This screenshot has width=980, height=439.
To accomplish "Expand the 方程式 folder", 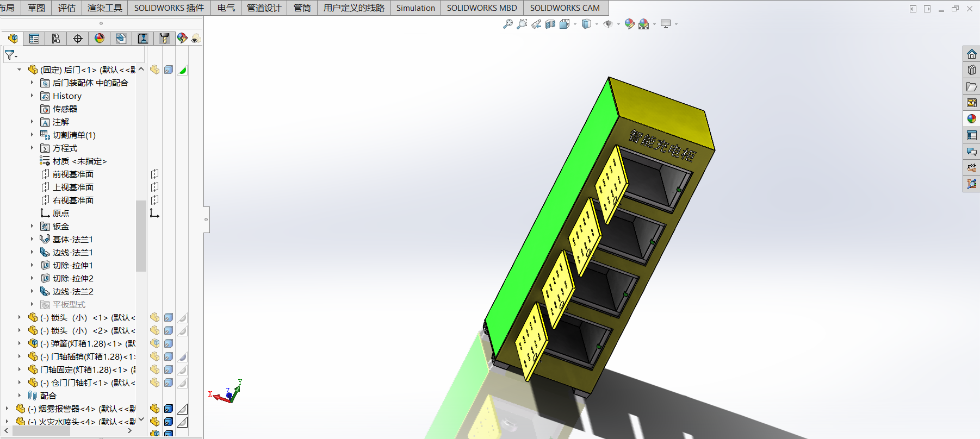I will (x=32, y=148).
